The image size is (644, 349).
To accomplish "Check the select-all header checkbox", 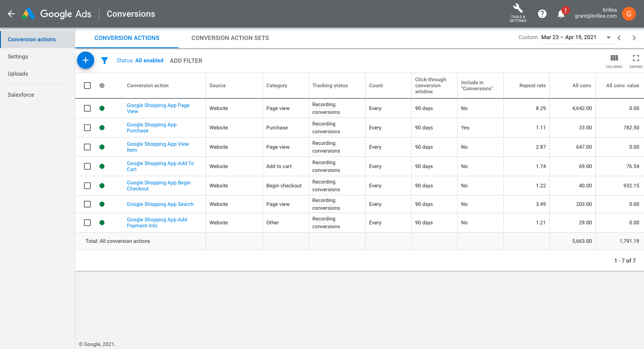I will 87,86.
